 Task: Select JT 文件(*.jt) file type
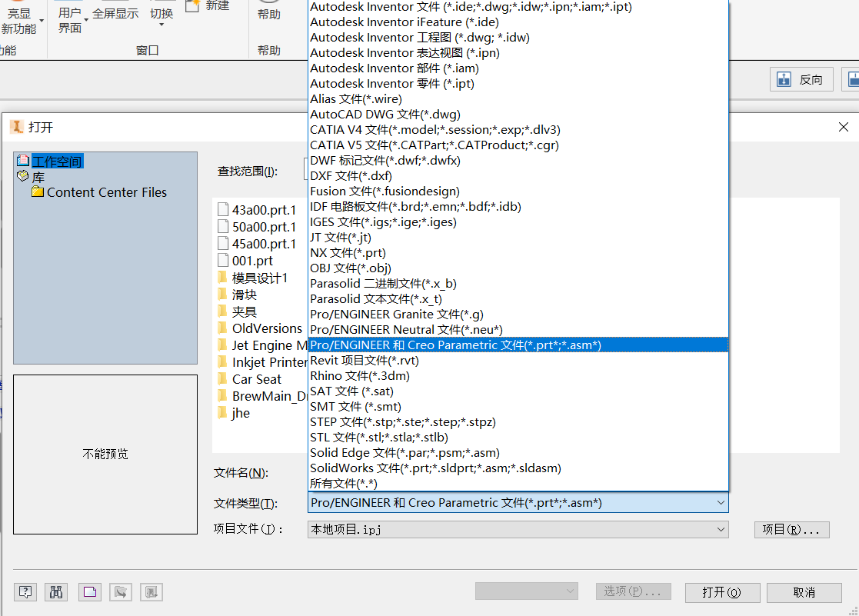(x=518, y=238)
